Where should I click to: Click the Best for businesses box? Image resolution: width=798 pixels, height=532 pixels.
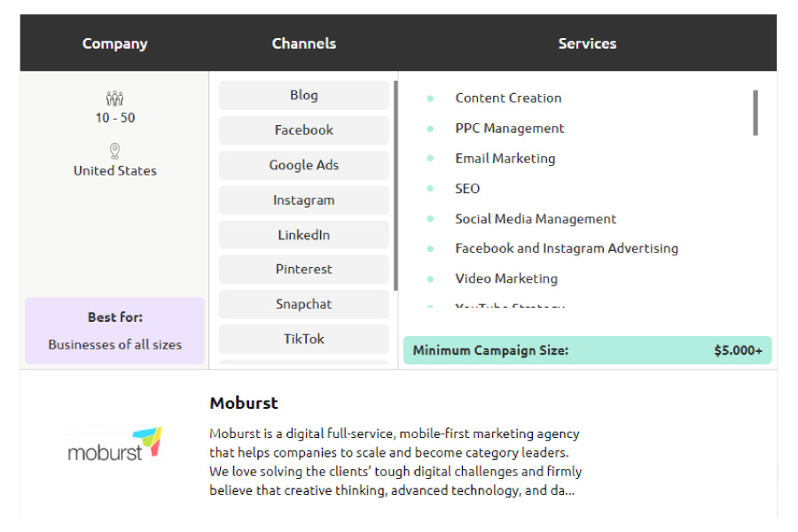[115, 331]
